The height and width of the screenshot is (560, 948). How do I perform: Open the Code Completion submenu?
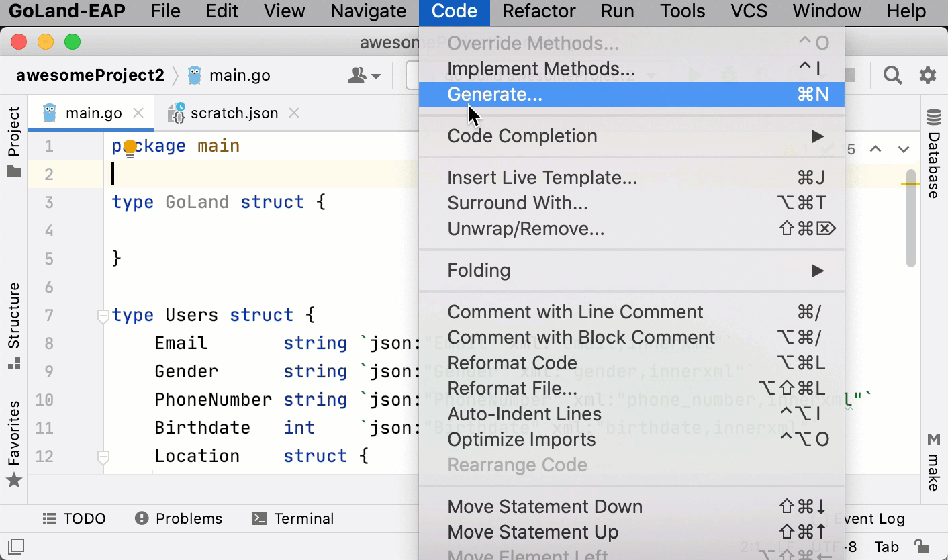click(x=522, y=136)
